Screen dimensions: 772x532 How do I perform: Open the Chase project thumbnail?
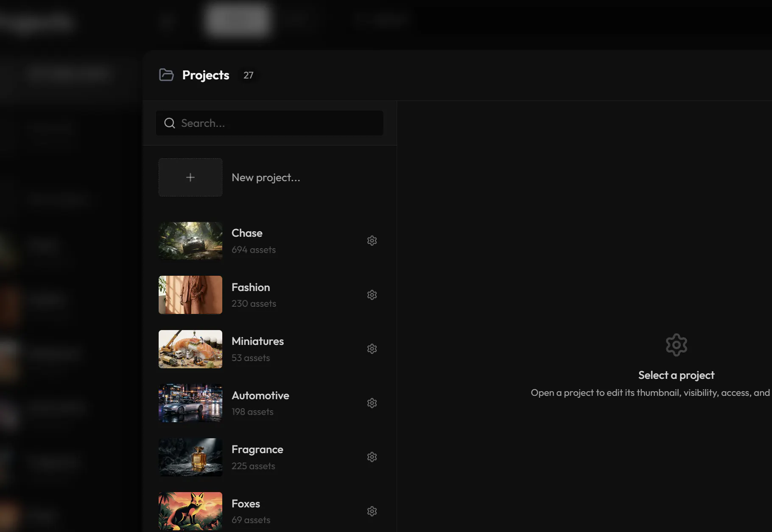coord(190,241)
